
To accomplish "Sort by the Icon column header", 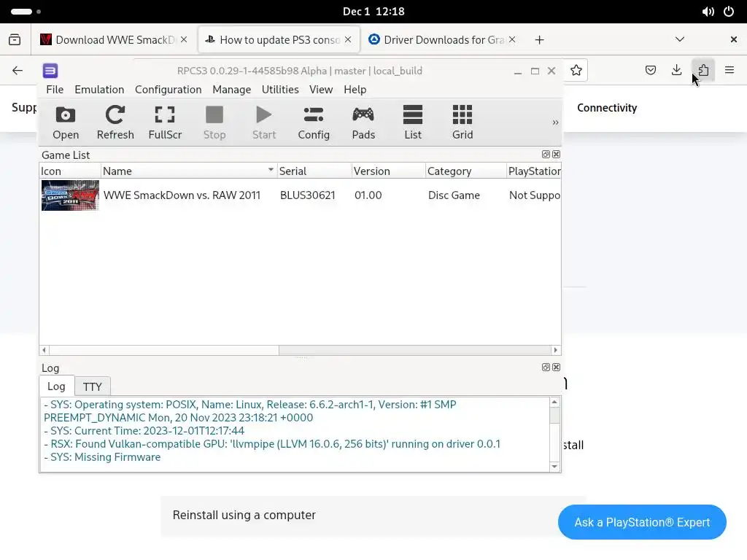I will (70, 171).
